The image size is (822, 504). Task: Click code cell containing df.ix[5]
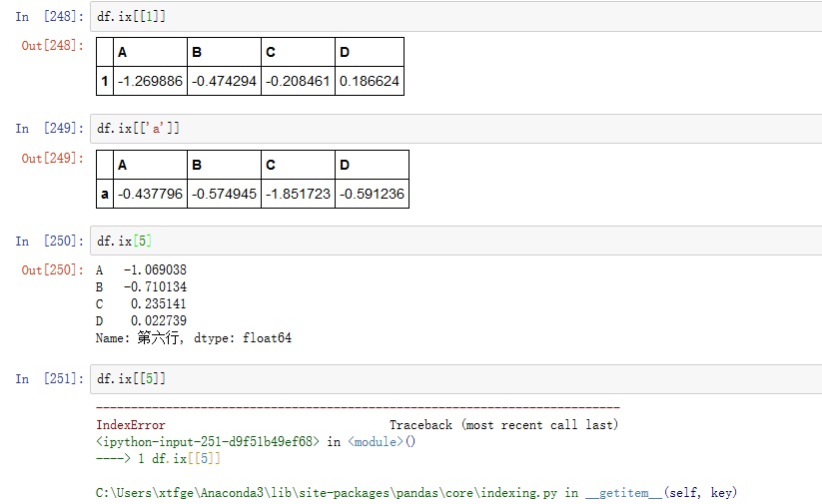(x=456, y=241)
